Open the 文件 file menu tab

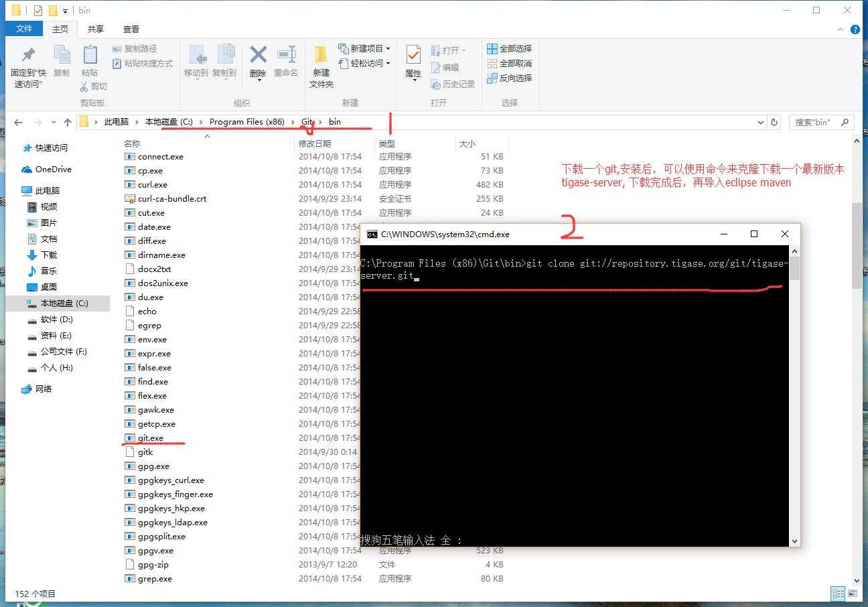[24, 29]
